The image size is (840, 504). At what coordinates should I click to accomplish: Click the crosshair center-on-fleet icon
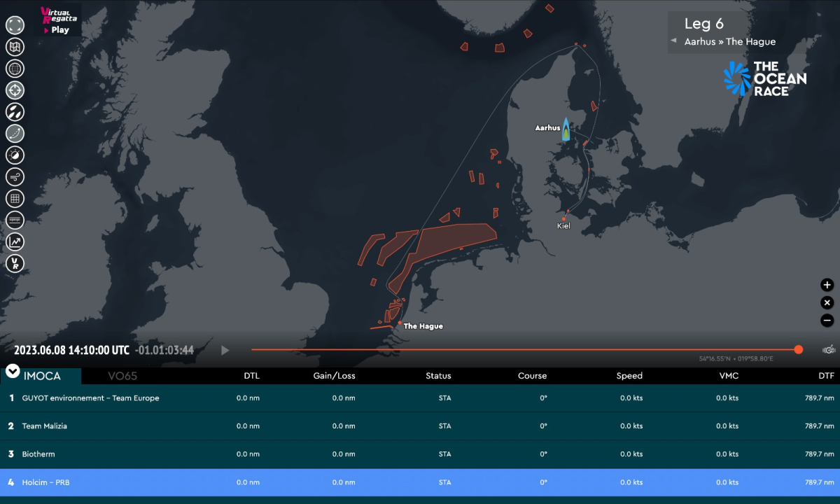(15, 90)
